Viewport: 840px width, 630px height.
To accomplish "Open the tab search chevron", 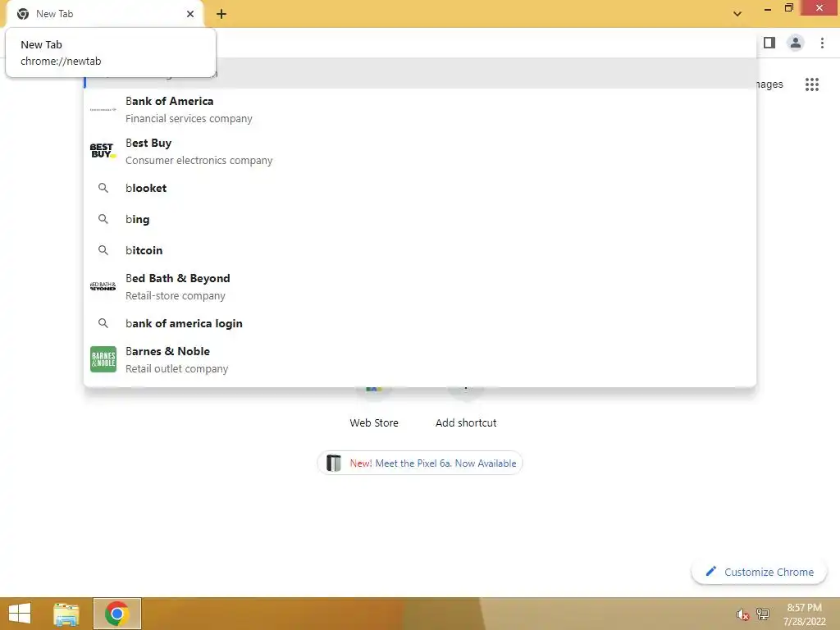I will pyautogui.click(x=737, y=14).
